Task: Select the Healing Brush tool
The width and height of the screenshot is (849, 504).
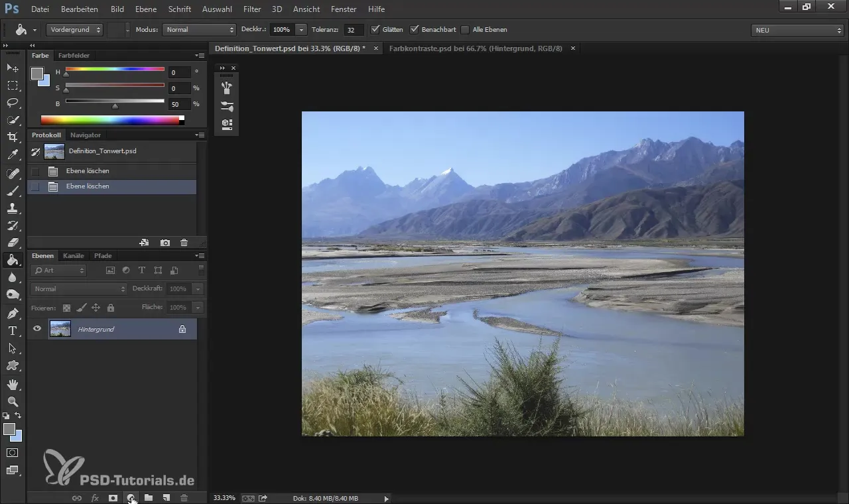Action: tap(13, 174)
